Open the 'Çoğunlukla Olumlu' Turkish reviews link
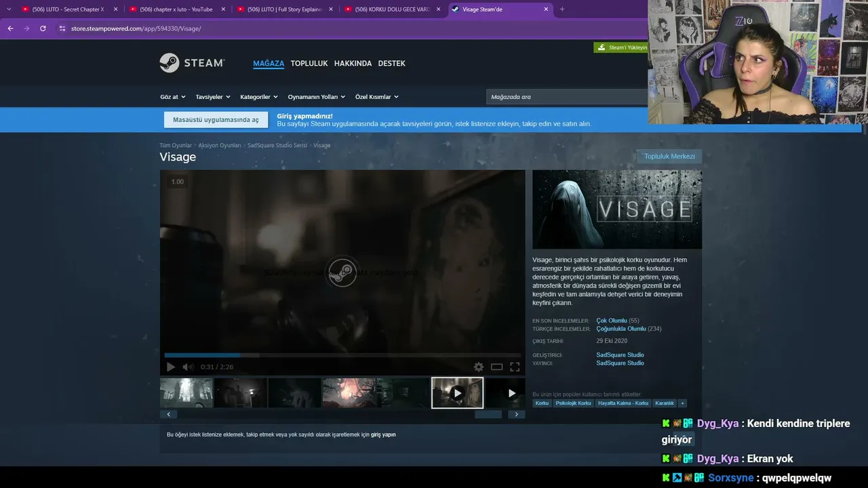The width and height of the screenshot is (868, 488). coord(621,329)
